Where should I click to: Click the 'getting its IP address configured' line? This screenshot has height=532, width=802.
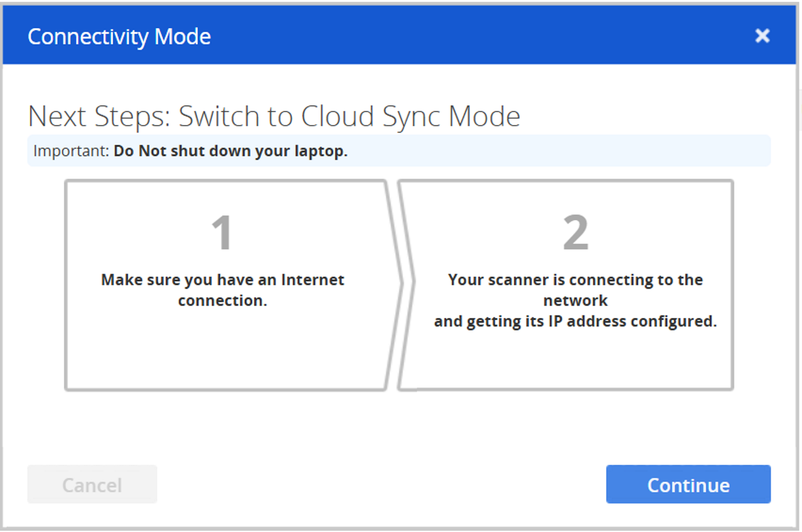pos(575,322)
